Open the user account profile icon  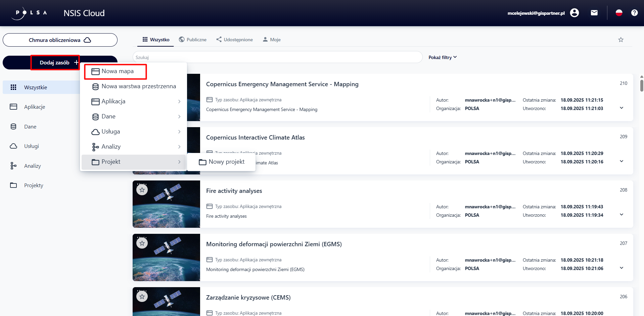point(574,13)
